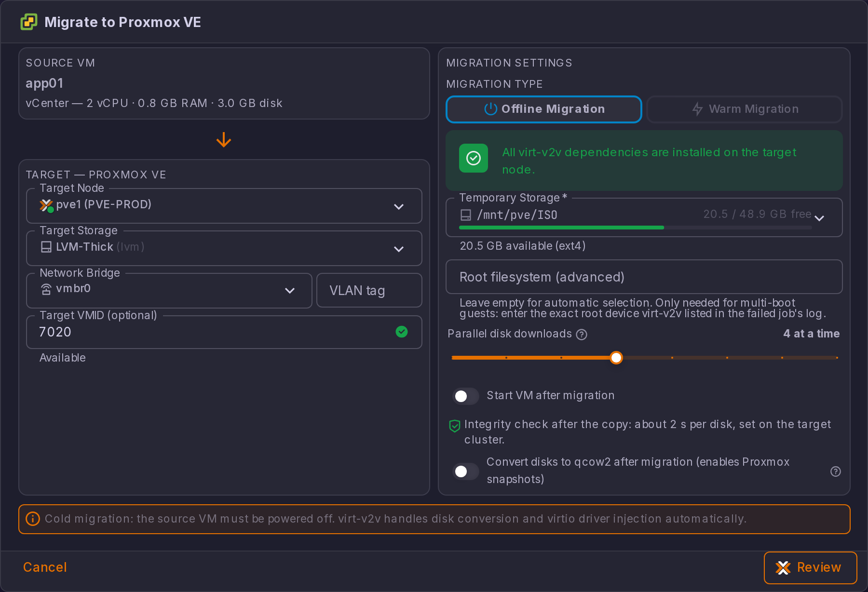The width and height of the screenshot is (868, 592).
Task: Click the Review button label
Action: [x=819, y=567]
